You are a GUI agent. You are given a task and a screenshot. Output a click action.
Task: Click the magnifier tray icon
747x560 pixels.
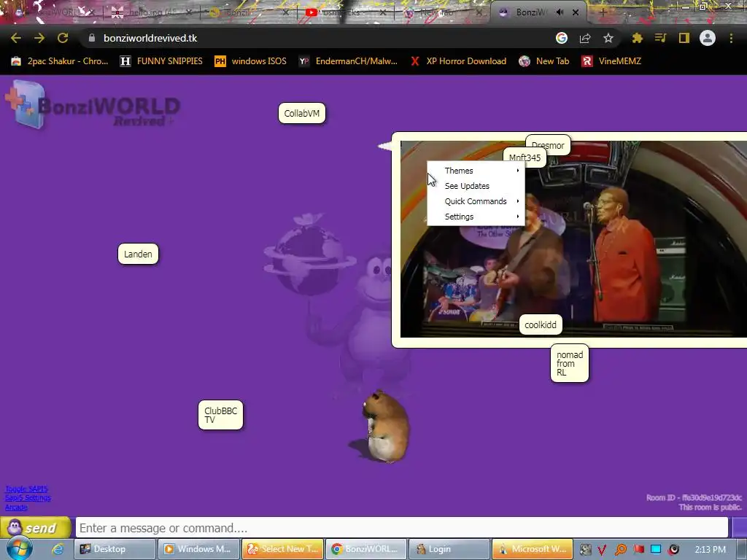[620, 550]
